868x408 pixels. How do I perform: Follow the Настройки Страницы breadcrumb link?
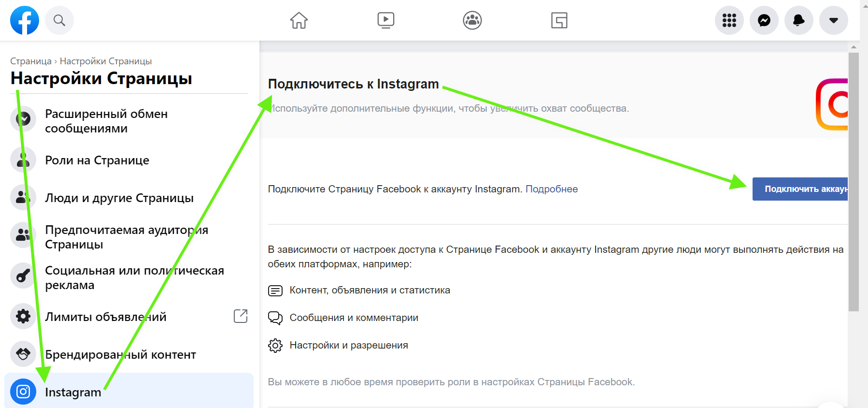[106, 61]
